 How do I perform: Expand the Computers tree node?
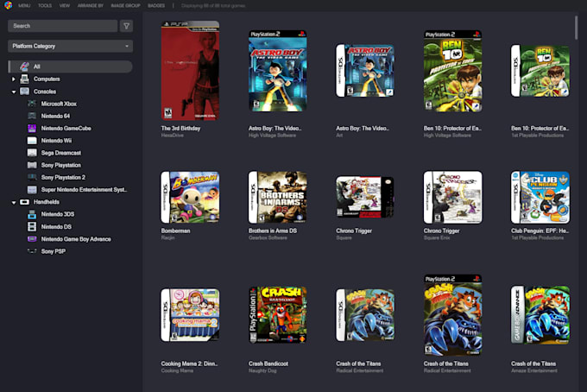14,79
